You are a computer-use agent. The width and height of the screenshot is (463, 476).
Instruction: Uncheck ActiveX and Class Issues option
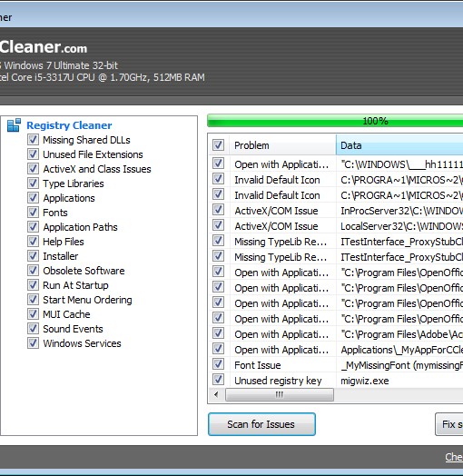pos(33,169)
